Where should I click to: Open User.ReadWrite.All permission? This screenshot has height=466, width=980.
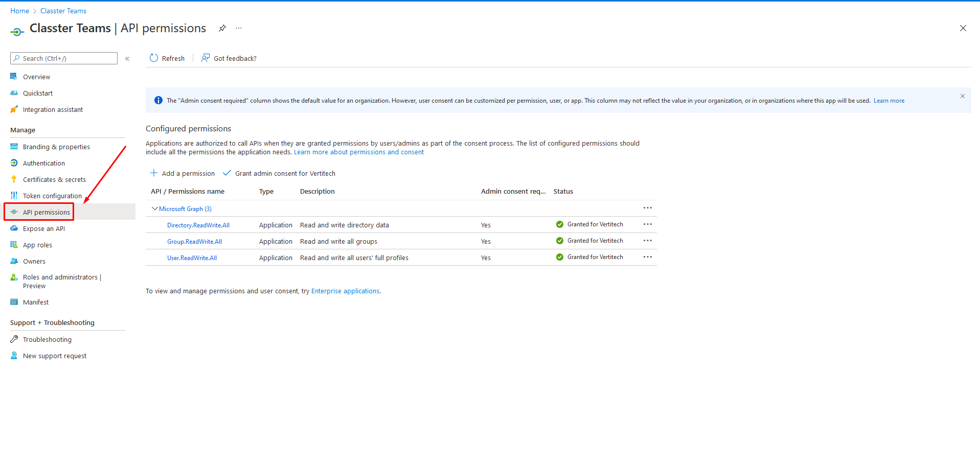192,258
